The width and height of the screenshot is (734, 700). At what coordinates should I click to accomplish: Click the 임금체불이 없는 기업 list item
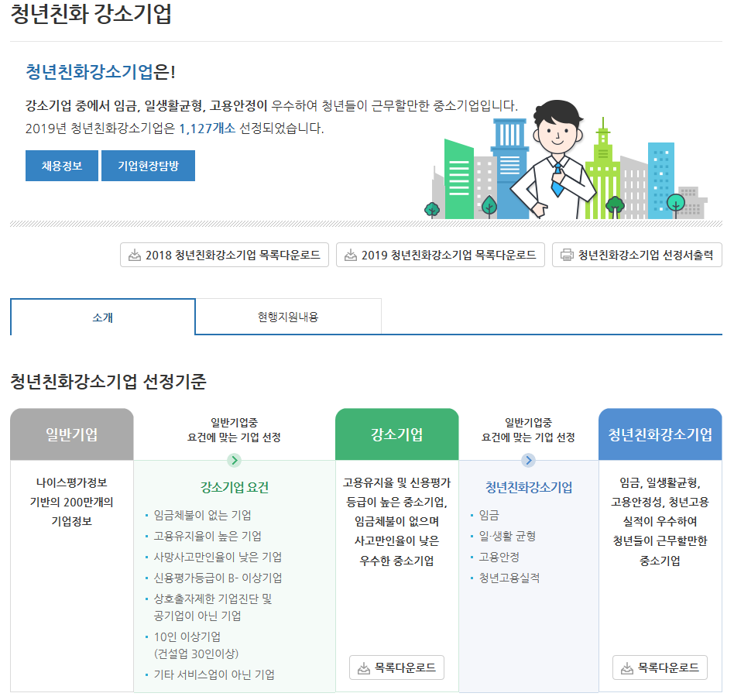pos(202,515)
